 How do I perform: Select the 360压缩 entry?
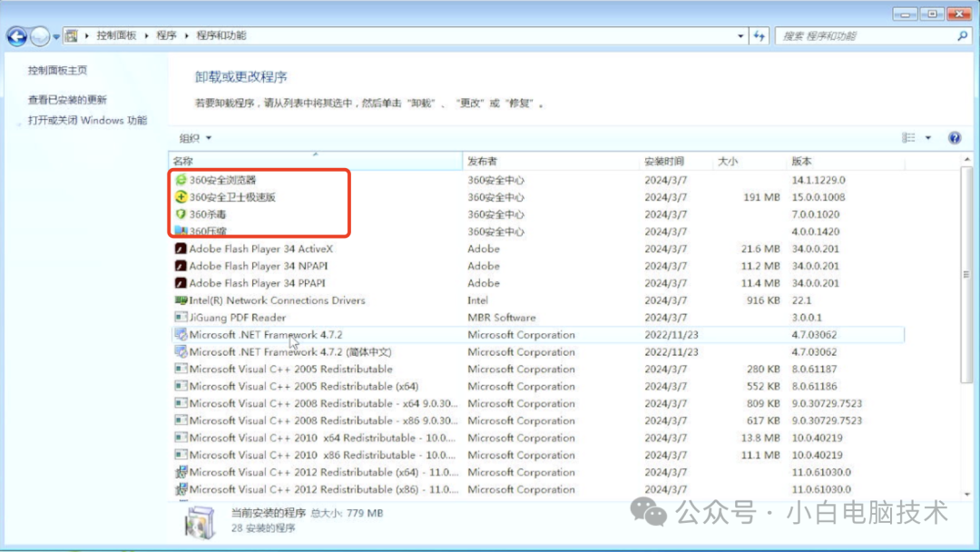pyautogui.click(x=538, y=232)
